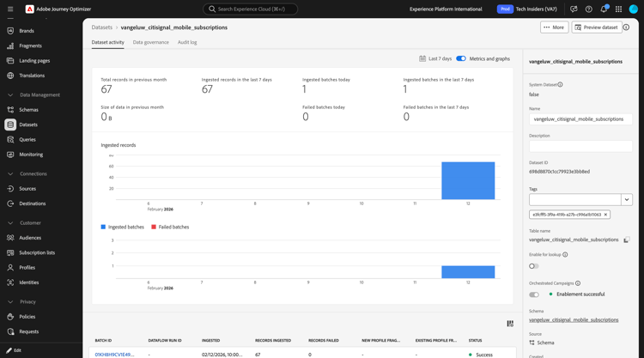This screenshot has height=358, width=644.
Task: Click Ingested batches legend swatch
Action: coord(103,227)
